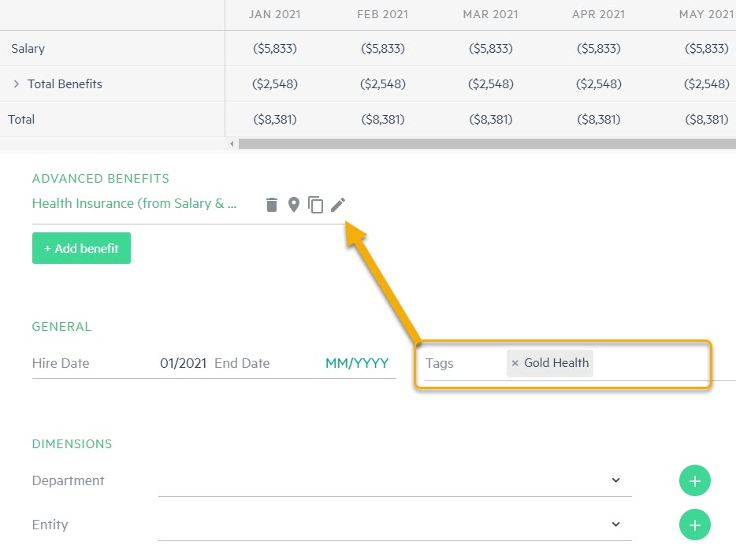The width and height of the screenshot is (736, 560).
Task: Select the JAN 2021 column header
Action: 274,14
